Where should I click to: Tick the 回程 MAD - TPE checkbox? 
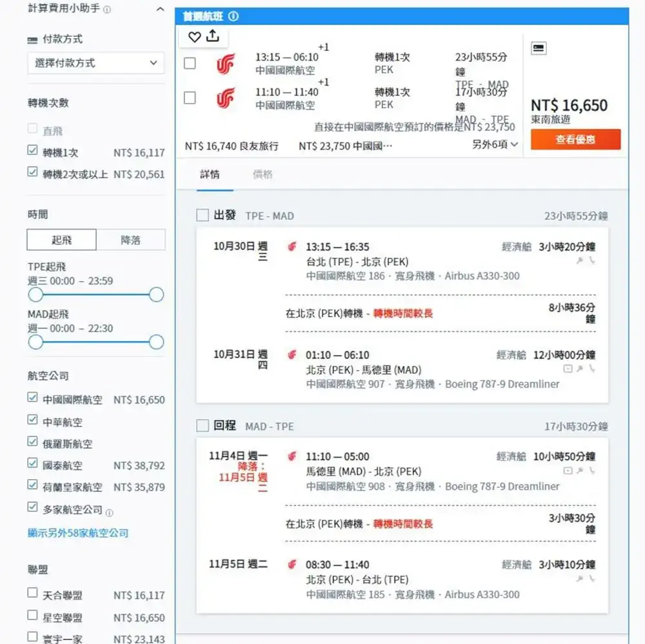203,425
